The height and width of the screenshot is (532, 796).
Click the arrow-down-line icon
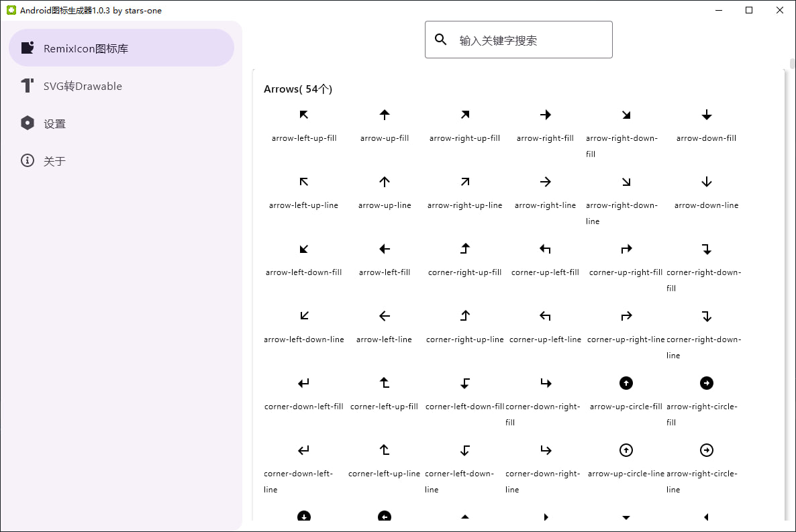pos(706,182)
